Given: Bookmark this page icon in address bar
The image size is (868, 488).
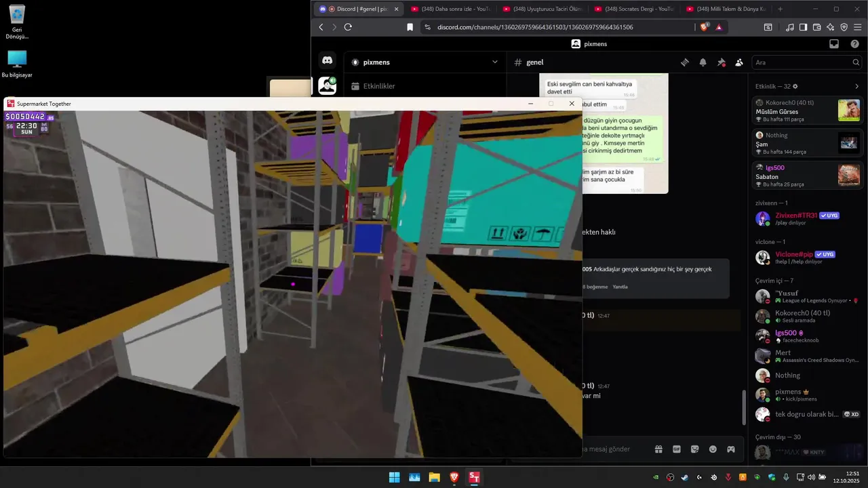Looking at the screenshot, I should (410, 27).
